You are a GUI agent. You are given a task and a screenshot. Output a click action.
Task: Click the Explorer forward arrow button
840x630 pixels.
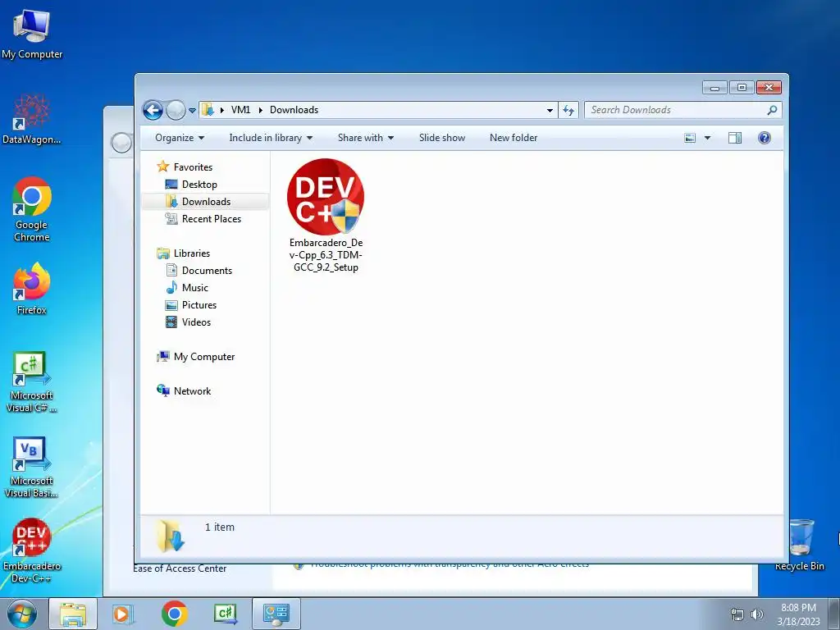click(x=176, y=111)
